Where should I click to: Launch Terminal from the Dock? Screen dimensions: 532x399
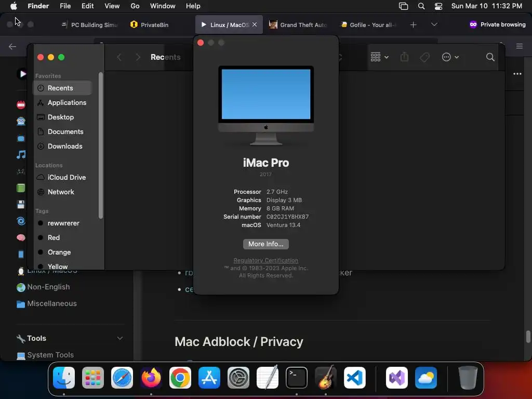(297, 378)
